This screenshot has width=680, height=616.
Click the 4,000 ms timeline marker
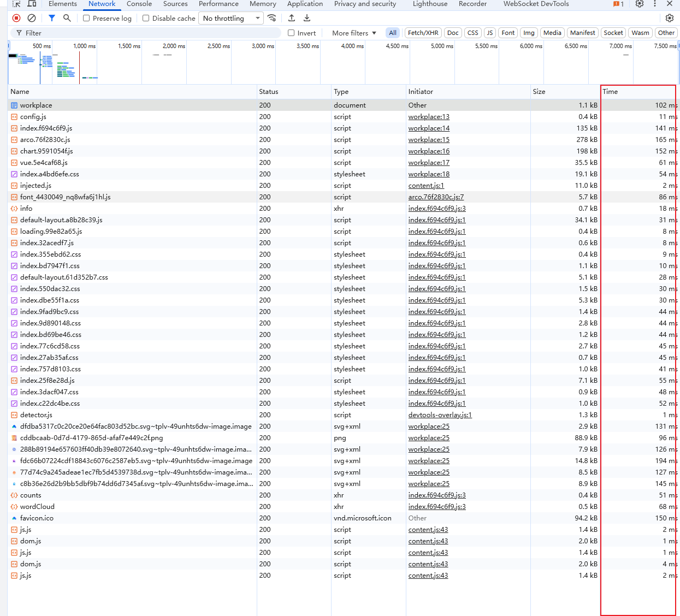[x=352, y=46]
